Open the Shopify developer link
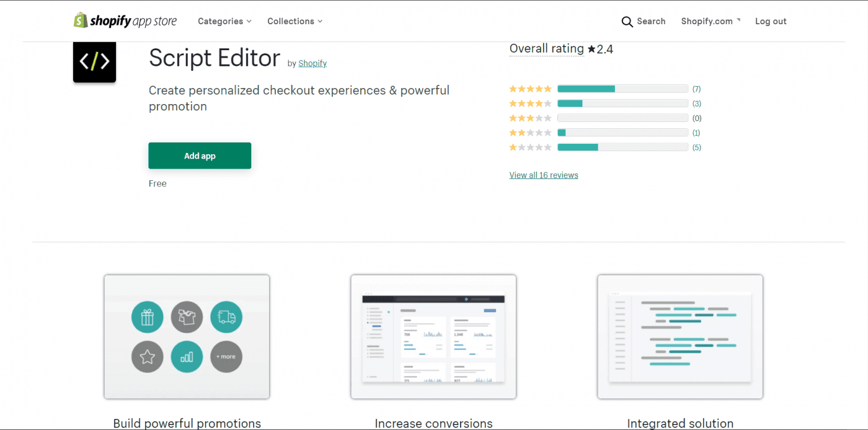This screenshot has height=430, width=868. (x=312, y=63)
